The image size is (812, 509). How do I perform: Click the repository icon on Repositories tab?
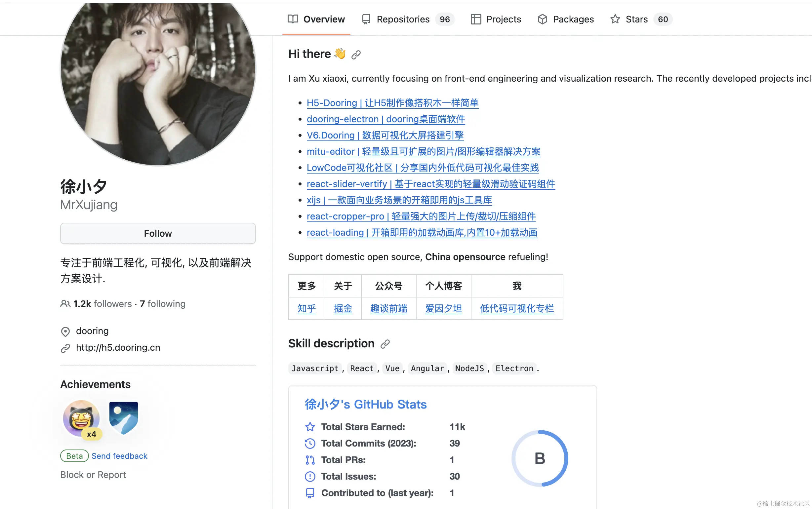[366, 19]
